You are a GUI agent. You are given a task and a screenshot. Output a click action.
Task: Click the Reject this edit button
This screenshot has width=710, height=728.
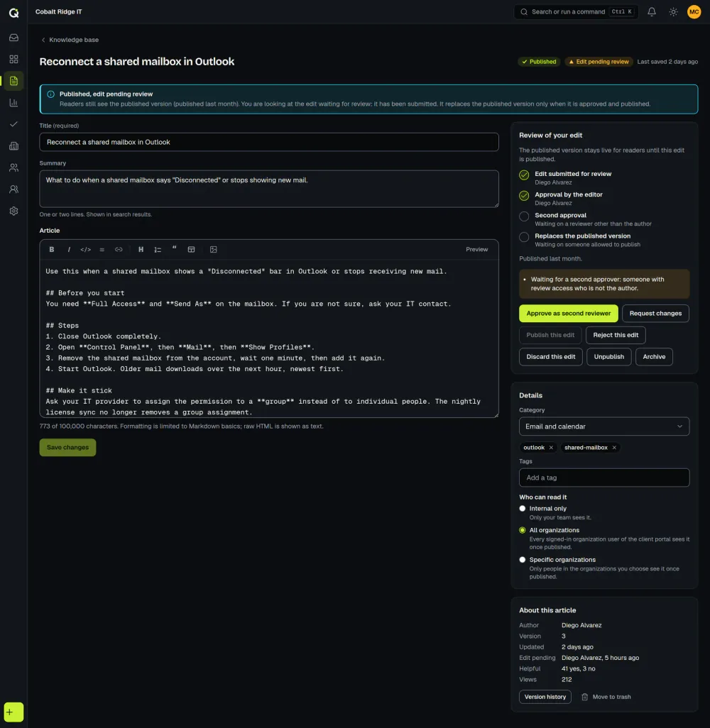(615, 335)
